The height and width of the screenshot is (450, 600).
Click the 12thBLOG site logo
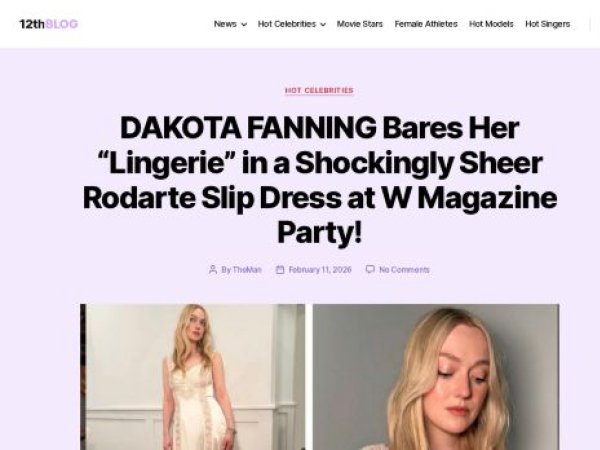49,24
